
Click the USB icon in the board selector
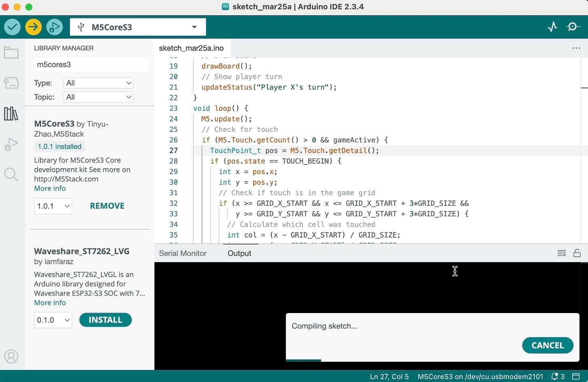coord(81,27)
